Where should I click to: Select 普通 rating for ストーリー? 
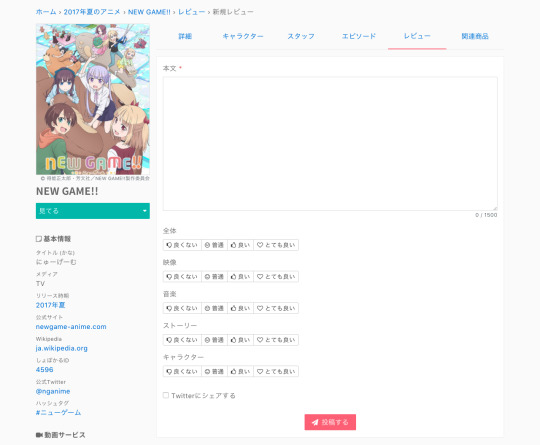point(214,340)
